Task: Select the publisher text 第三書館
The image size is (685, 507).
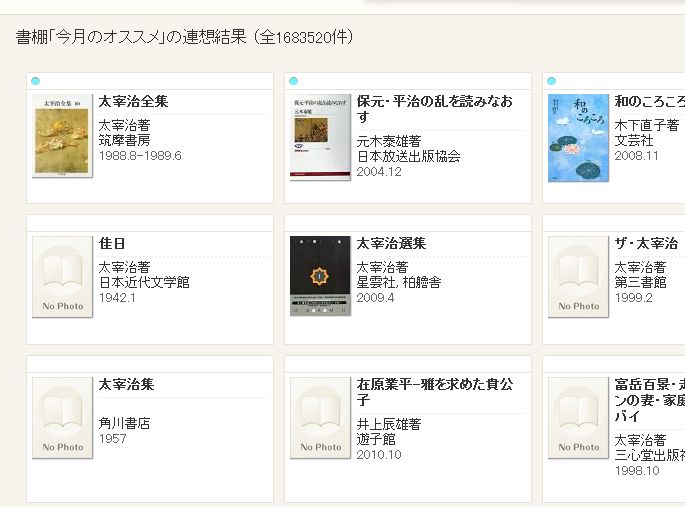Action: (640, 282)
